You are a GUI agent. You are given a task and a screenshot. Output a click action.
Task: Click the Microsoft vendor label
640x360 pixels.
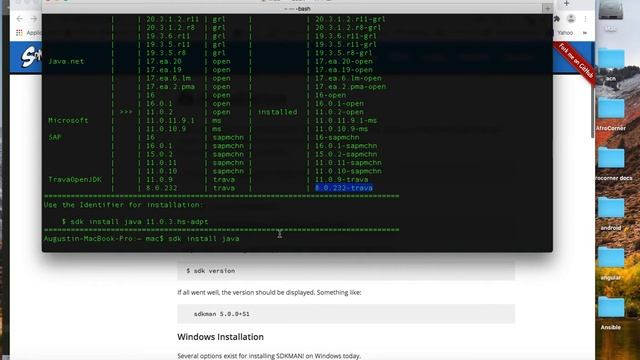pos(68,120)
